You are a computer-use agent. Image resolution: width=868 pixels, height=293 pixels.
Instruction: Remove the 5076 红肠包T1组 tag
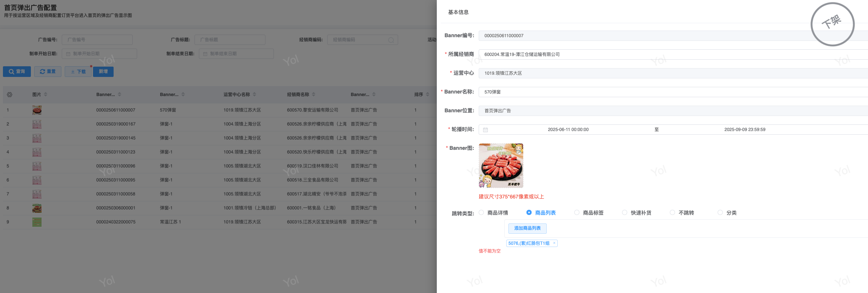point(554,243)
